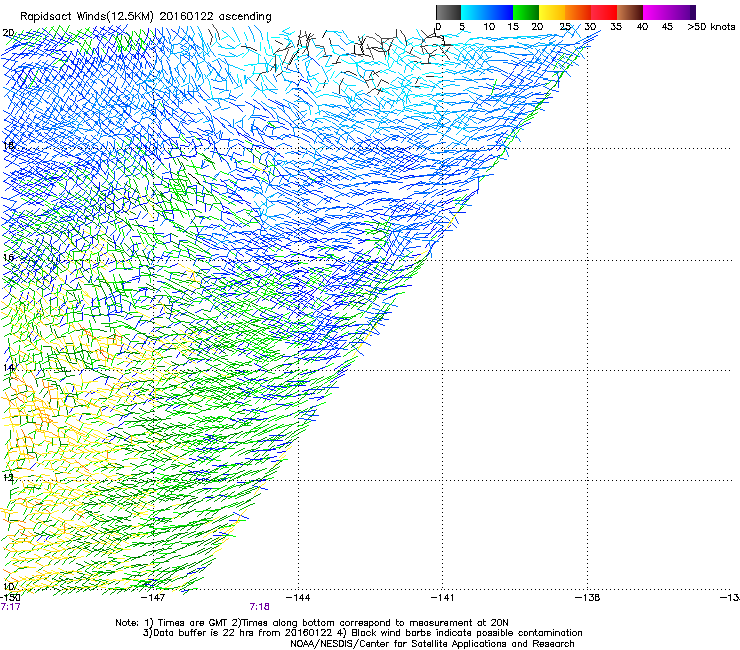Screen dimensions: 740x650
Task: Click the note line starting 'Note: 1) Times are GMT'
Action: (x=312, y=623)
